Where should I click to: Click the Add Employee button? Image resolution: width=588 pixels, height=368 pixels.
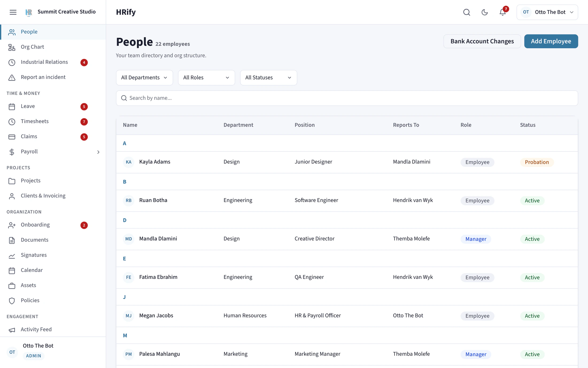click(551, 41)
